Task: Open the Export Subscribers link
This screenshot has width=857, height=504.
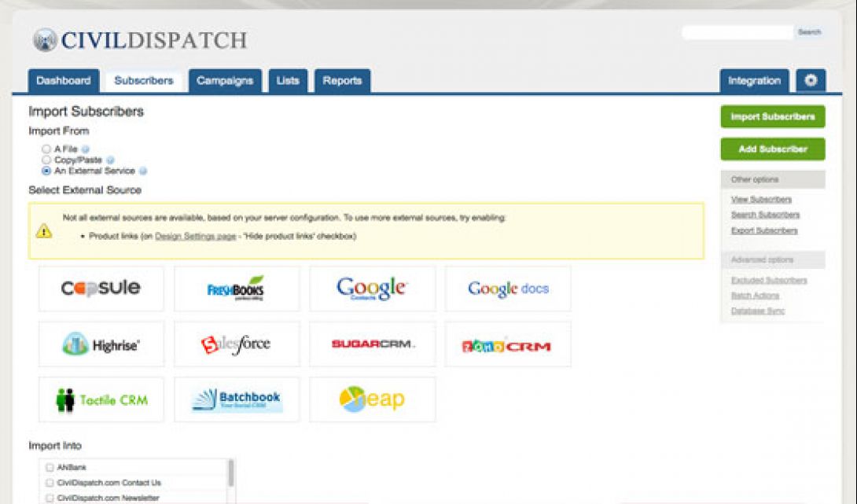Action: click(x=764, y=230)
